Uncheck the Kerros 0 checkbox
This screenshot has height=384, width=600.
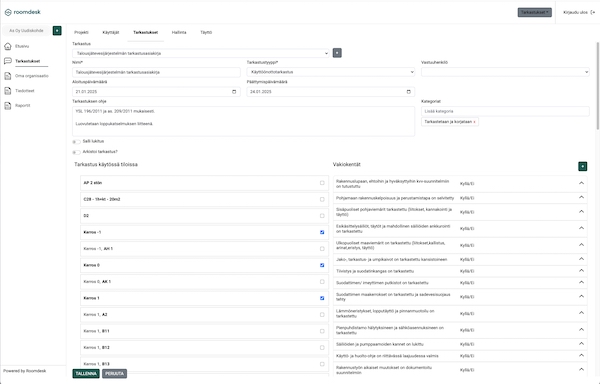(322, 265)
